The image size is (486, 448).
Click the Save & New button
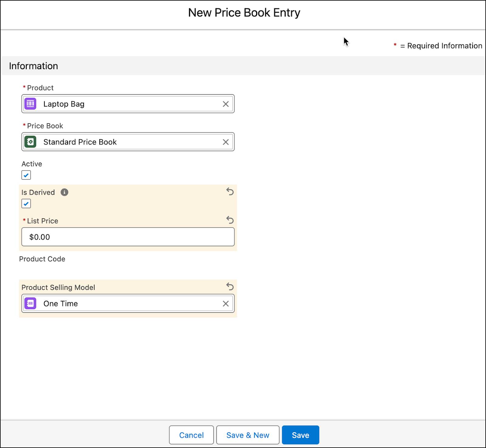coord(248,435)
